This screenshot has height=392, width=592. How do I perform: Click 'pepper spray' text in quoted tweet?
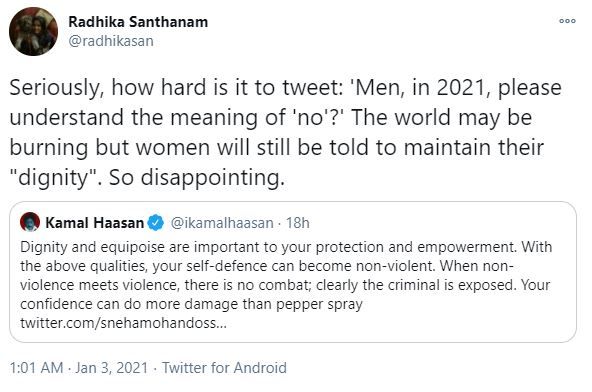point(319,304)
